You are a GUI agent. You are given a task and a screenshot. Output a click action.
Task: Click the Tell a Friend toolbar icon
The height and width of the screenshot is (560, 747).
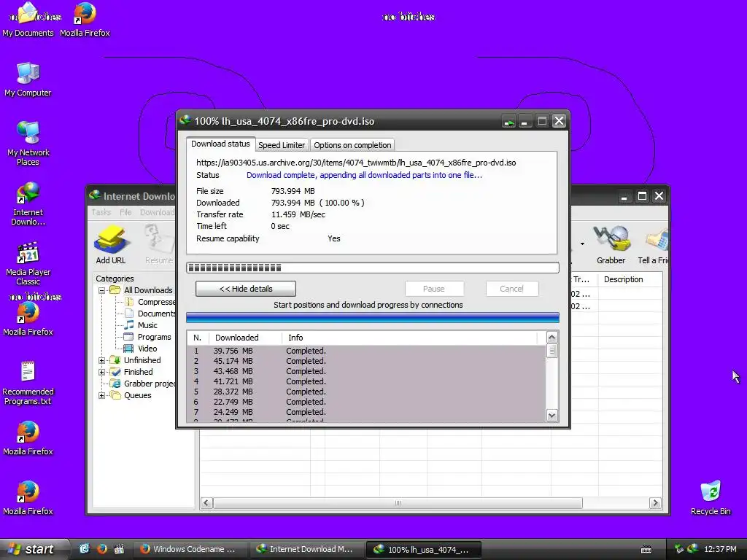[655, 245]
